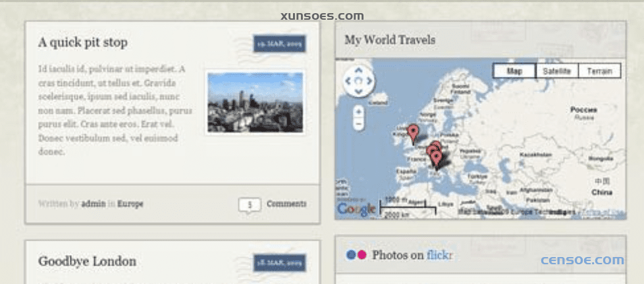The width and height of the screenshot is (644, 284).
Task: Pan the map down with the arrow control
Action: (358, 92)
